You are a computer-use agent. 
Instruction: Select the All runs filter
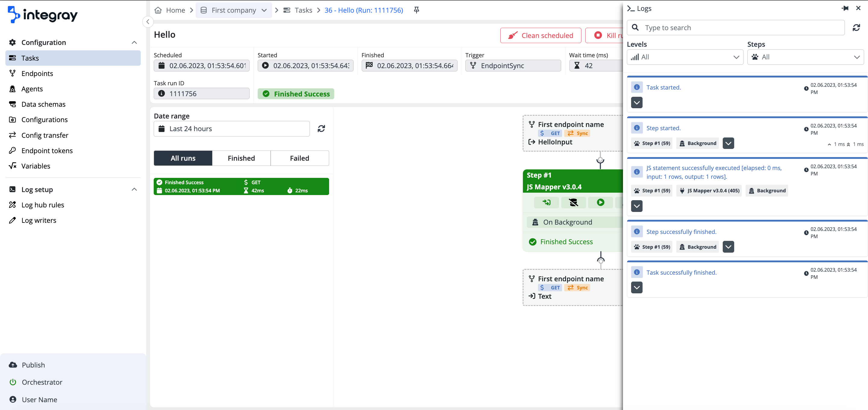(183, 158)
